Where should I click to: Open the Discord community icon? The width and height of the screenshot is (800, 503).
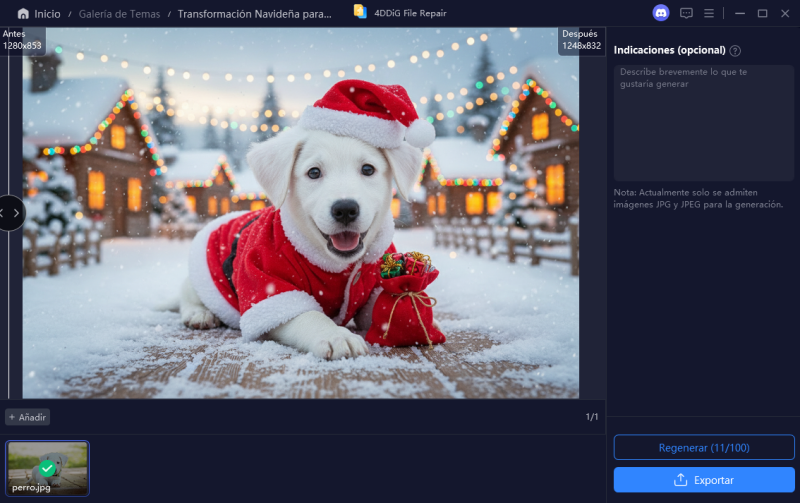pos(661,13)
